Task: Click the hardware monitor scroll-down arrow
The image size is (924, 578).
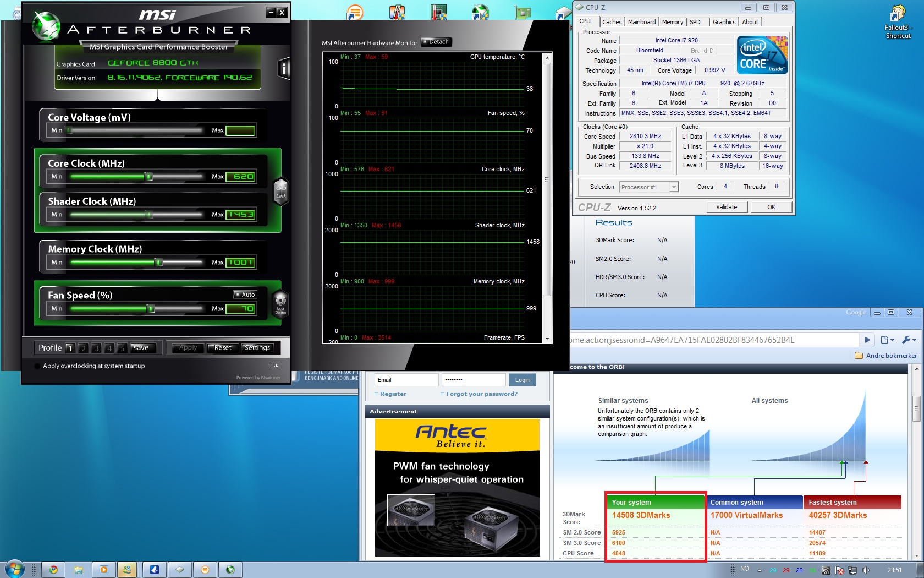Action: [547, 339]
